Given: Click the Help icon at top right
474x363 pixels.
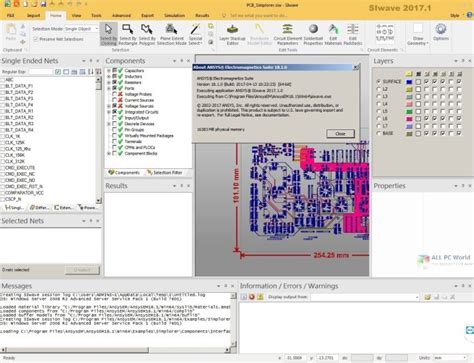Looking at the screenshot, I should (x=470, y=15).
